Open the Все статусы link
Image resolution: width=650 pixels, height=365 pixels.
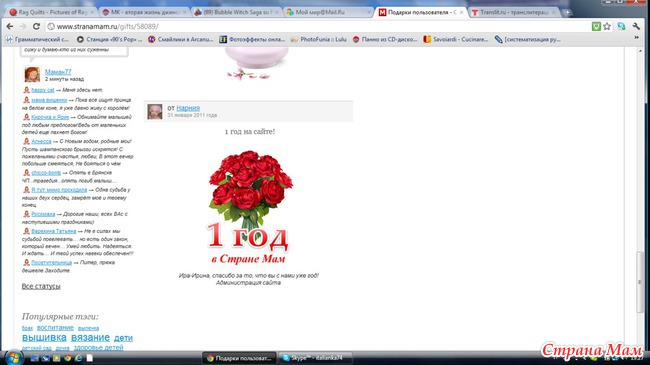[41, 286]
